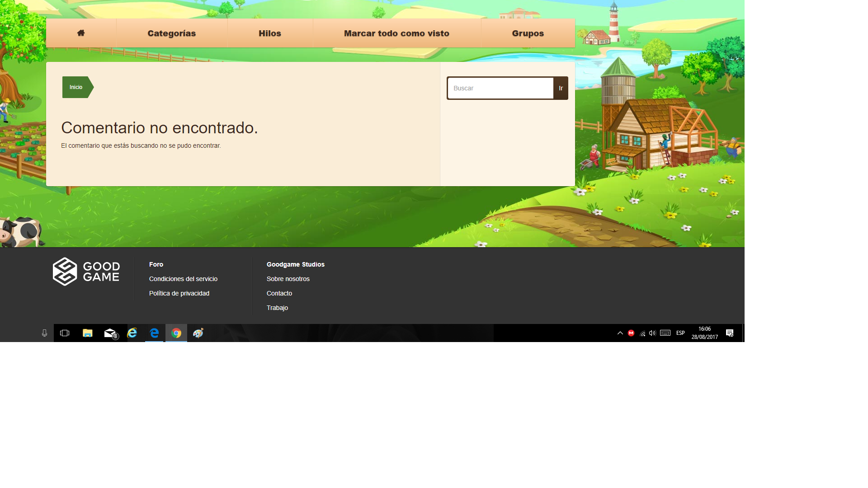The width and height of the screenshot is (868, 488).
Task: Open the Contacto footer link
Action: 279,293
